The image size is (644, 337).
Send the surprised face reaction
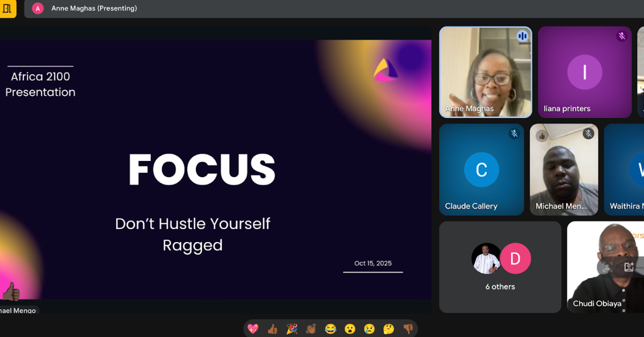[x=350, y=328]
